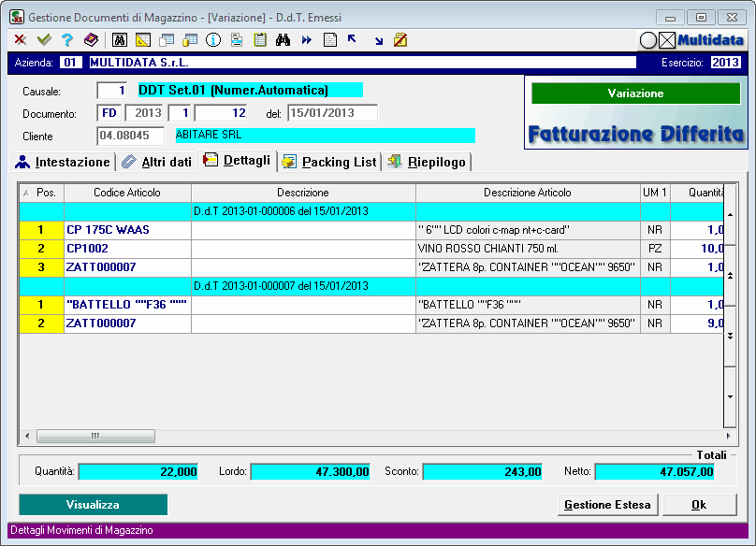Click the blank page document icon

(x=330, y=40)
